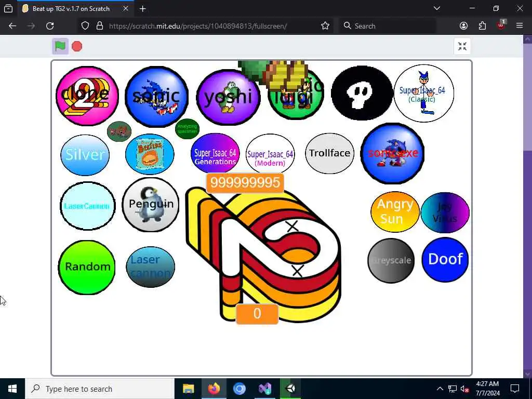532x399 pixels.
Task: Click the tracking protection shield icon
Action: tap(85, 26)
